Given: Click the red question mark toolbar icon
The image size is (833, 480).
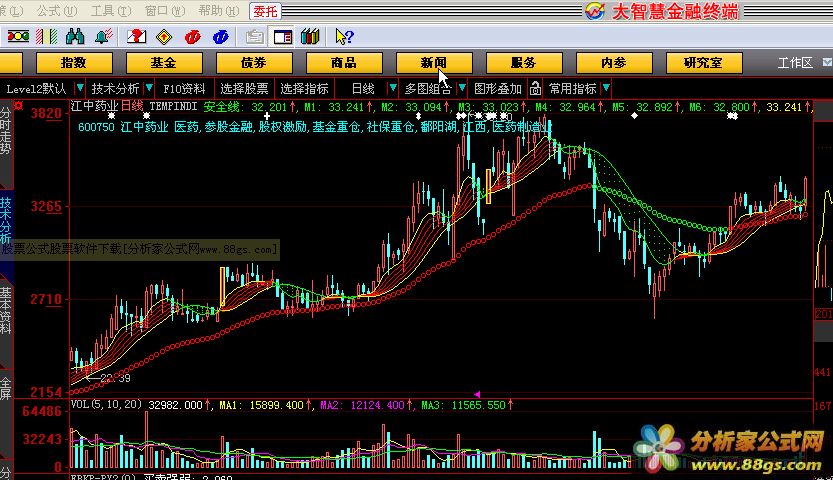Looking at the screenshot, I should [137, 37].
